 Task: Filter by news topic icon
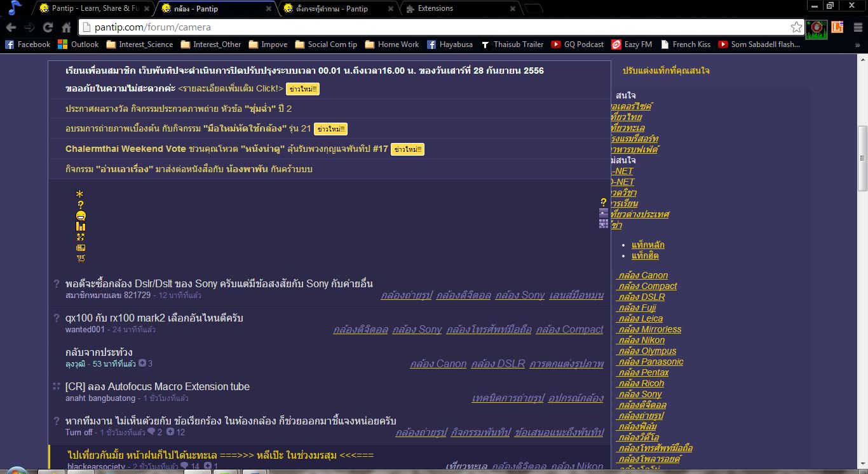pyautogui.click(x=81, y=248)
